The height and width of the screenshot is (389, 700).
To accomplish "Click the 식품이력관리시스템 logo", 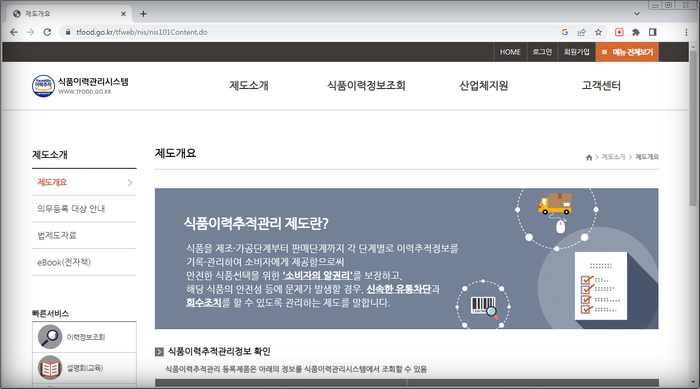I will point(80,86).
